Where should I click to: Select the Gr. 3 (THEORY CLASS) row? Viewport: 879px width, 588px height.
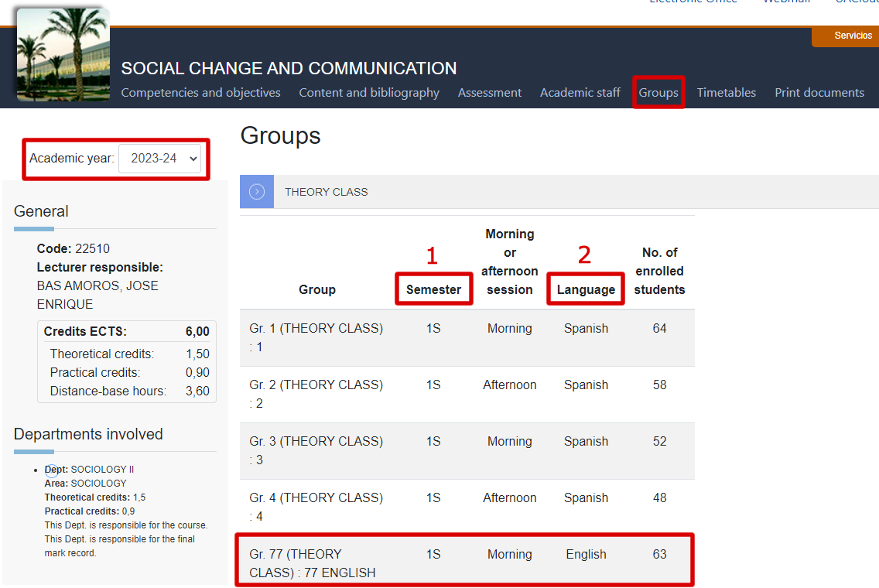click(x=467, y=451)
